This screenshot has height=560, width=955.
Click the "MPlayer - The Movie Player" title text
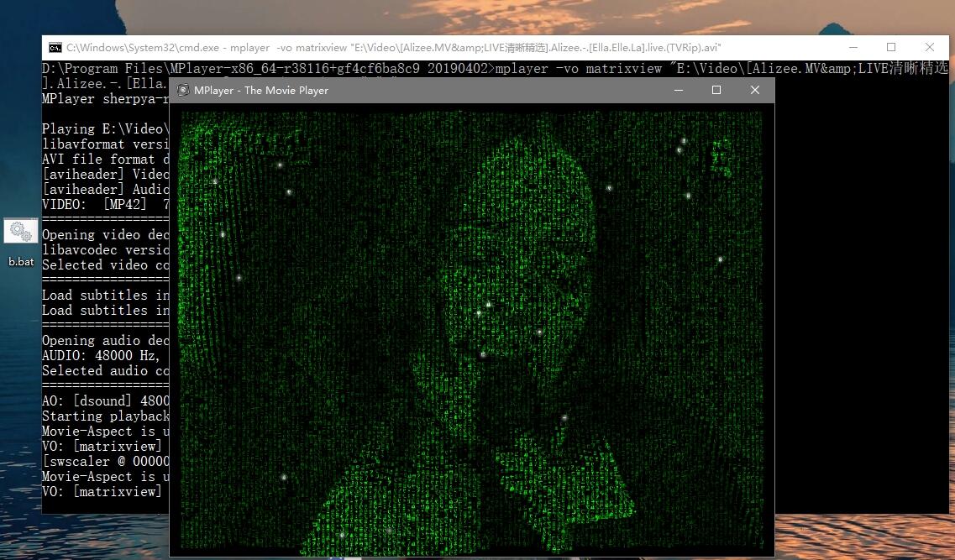coord(261,91)
